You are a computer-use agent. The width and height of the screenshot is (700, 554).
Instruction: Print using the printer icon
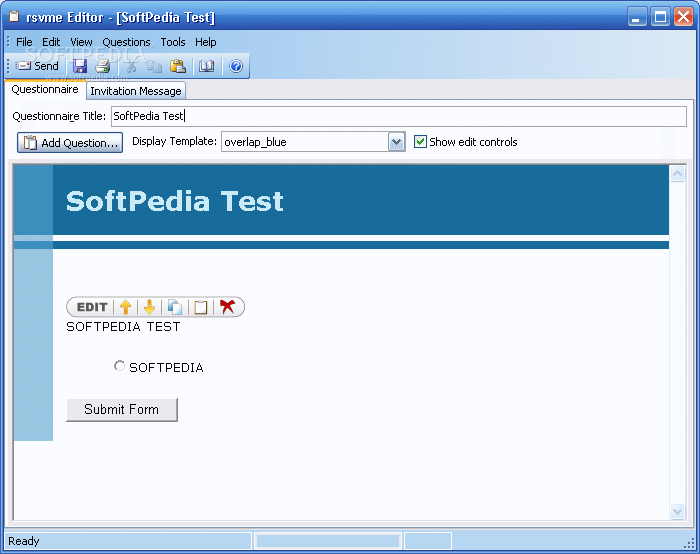(103, 66)
